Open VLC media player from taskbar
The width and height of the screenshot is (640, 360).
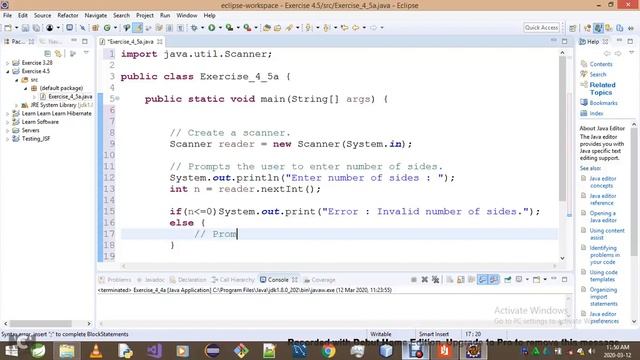[x=96, y=351]
